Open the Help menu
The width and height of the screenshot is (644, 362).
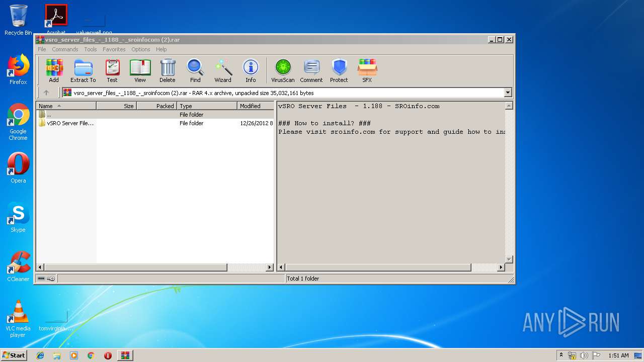point(161,49)
